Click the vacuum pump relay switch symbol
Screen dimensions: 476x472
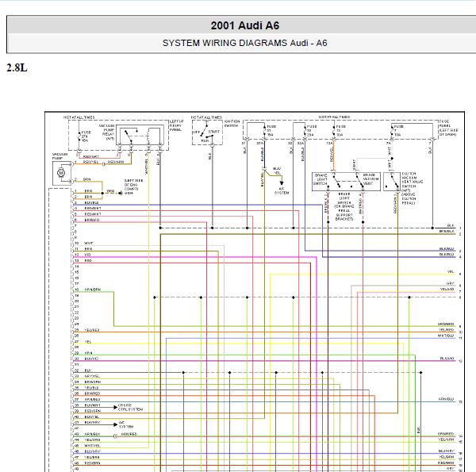coord(129,136)
